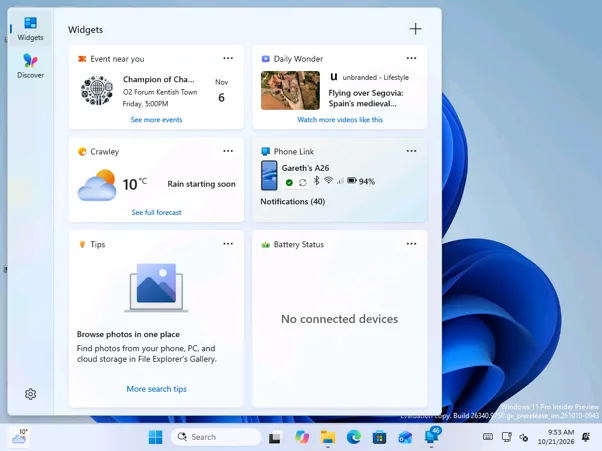The width and height of the screenshot is (602, 451).
Task: Open Task View on the taskbar
Action: [275, 437]
